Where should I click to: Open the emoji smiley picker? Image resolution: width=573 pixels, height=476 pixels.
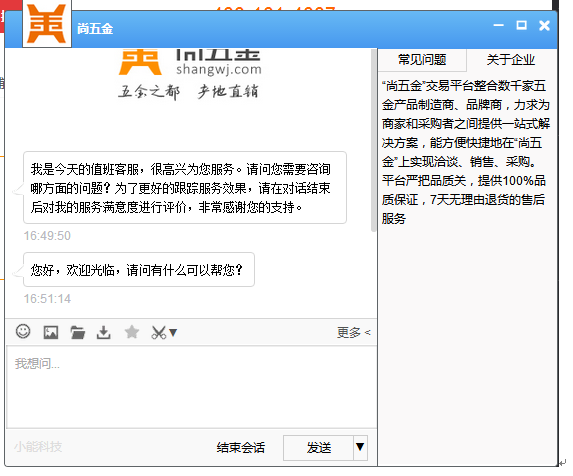(23, 332)
